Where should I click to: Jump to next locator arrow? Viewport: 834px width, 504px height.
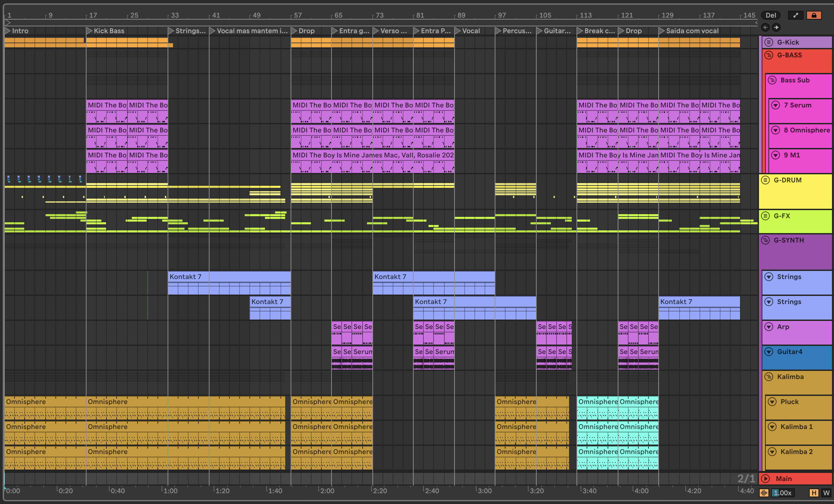click(776, 27)
